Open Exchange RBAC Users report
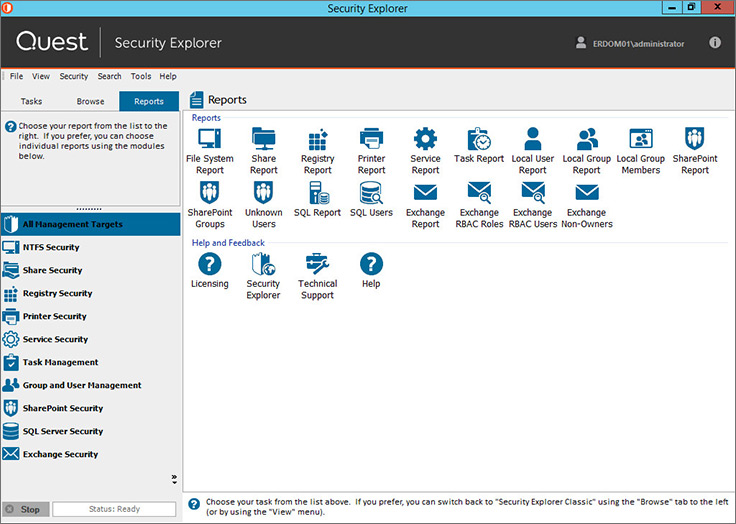Image resolution: width=736 pixels, height=524 pixels. (x=533, y=205)
